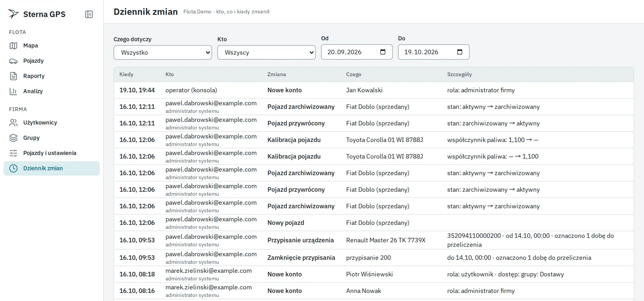Image resolution: width=644 pixels, height=301 pixels.
Task: Click the Kiedy column header
Action: [126, 75]
